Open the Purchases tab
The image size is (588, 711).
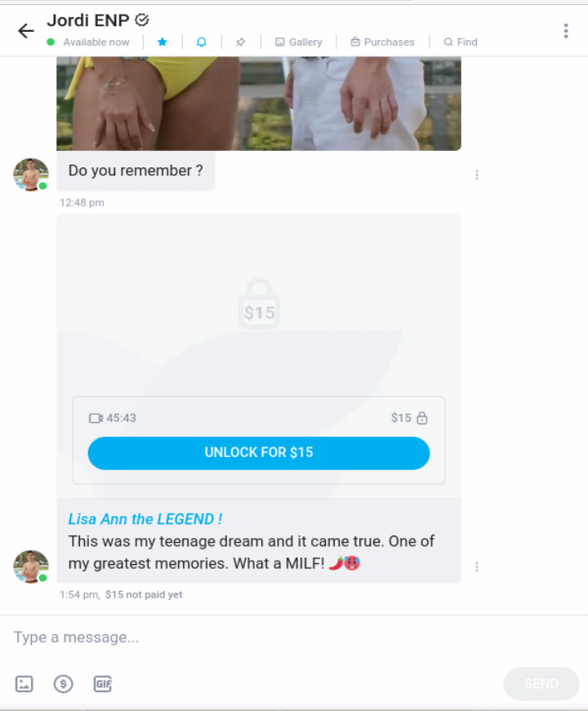click(x=382, y=42)
